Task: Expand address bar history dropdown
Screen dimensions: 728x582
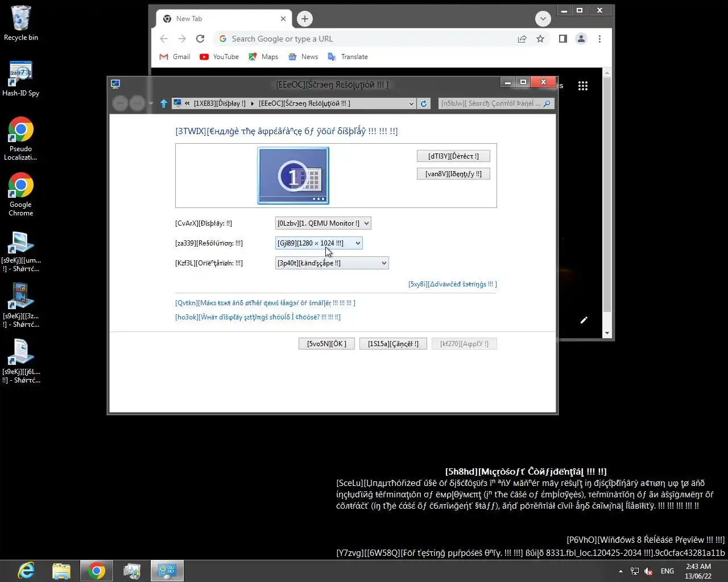Action: [411, 103]
